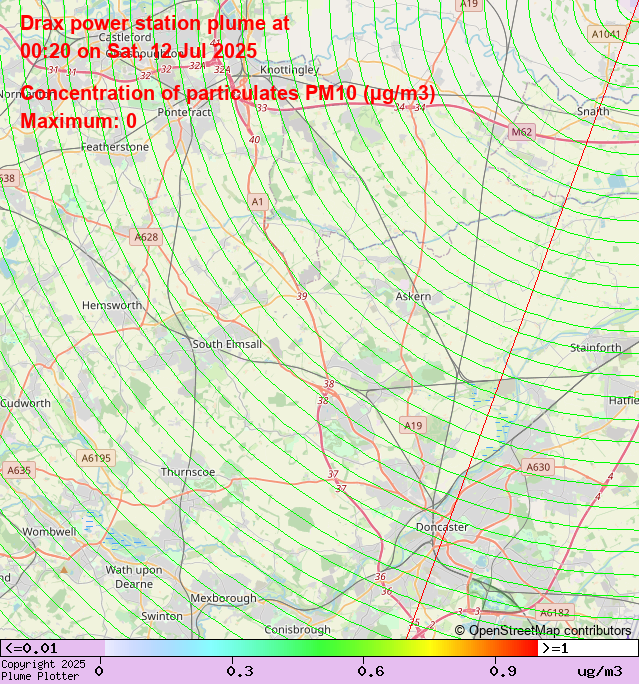639x684 pixels.
Task: Click the Stainforth label
Action: 596,348
